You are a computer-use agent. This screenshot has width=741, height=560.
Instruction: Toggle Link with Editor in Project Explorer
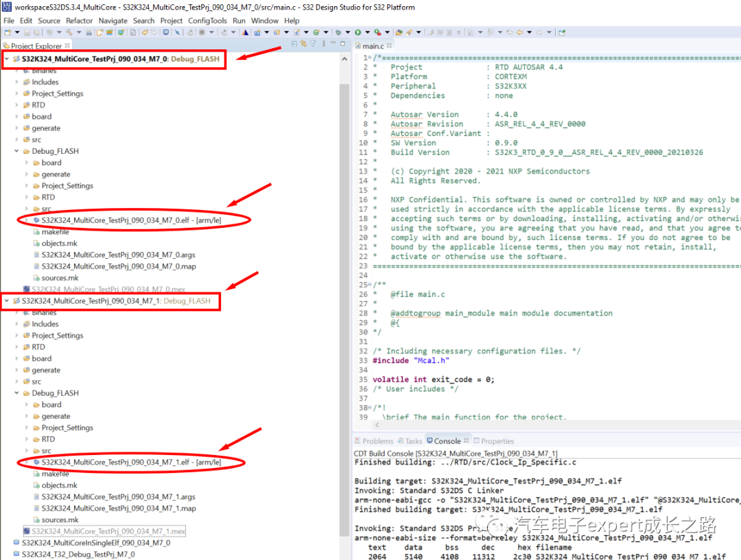(x=303, y=44)
